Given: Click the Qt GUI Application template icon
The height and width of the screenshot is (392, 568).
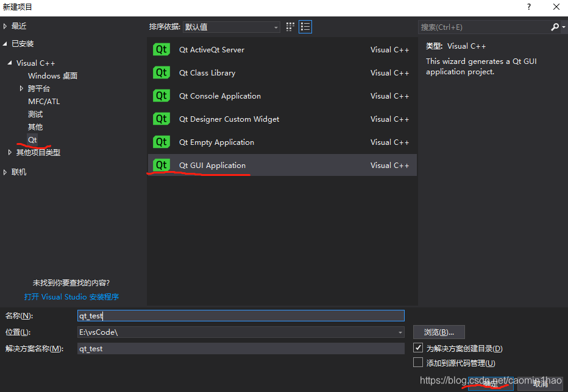Looking at the screenshot, I should [162, 166].
